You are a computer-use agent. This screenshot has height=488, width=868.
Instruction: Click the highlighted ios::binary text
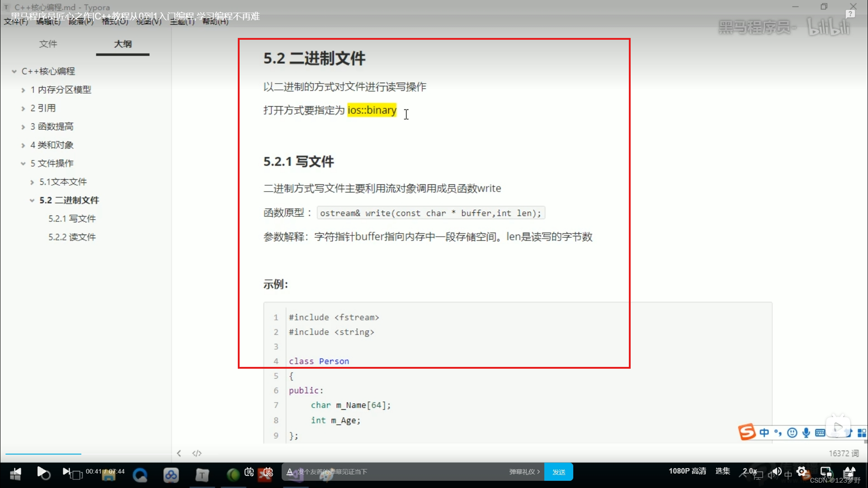coord(372,110)
